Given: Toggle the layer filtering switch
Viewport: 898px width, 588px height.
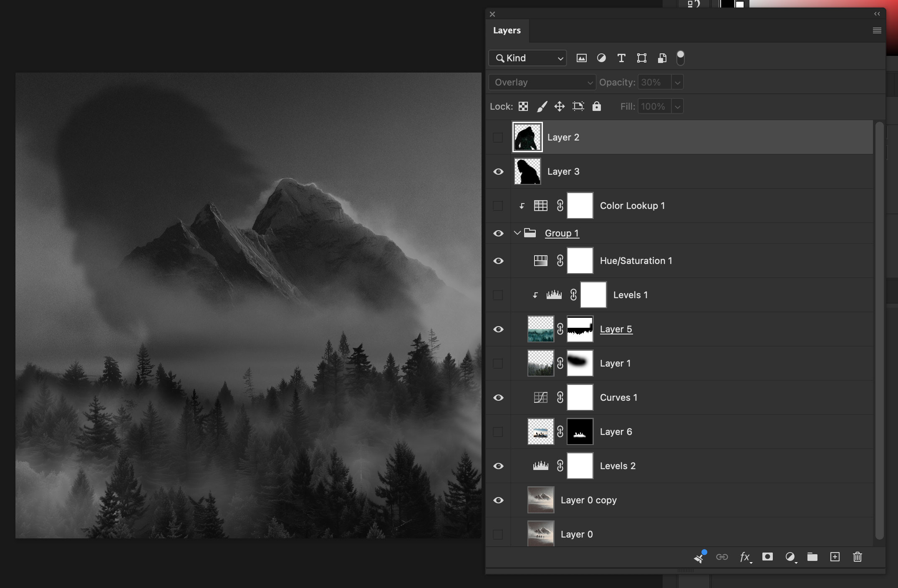Looking at the screenshot, I should tap(681, 58).
